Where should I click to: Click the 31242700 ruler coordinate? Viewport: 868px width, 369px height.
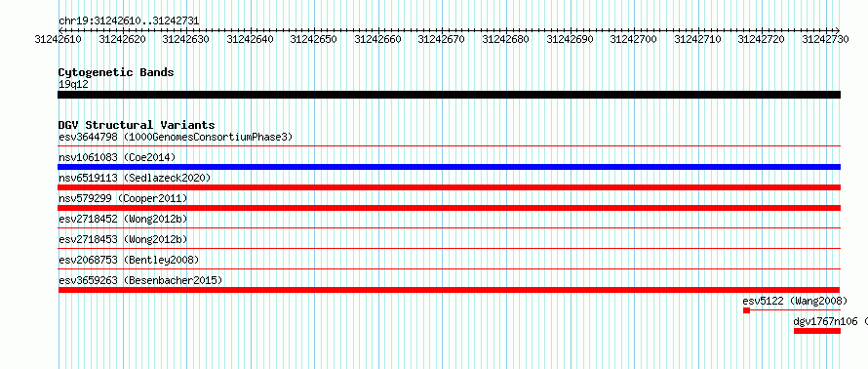click(633, 39)
